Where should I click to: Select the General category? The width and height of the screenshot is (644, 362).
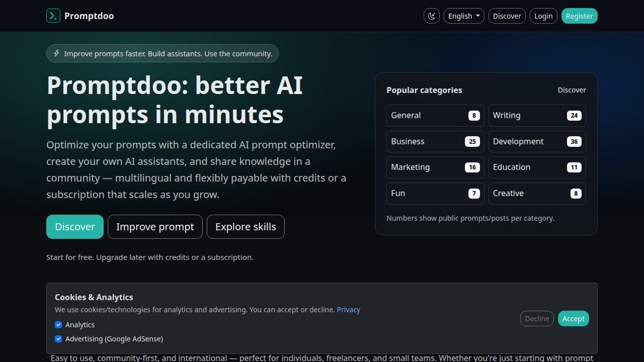point(435,116)
